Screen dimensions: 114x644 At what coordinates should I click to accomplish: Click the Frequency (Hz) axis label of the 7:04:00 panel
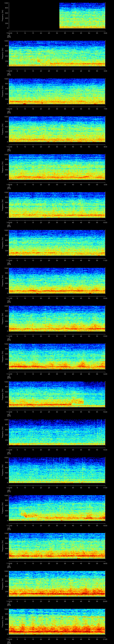click(3, 16)
